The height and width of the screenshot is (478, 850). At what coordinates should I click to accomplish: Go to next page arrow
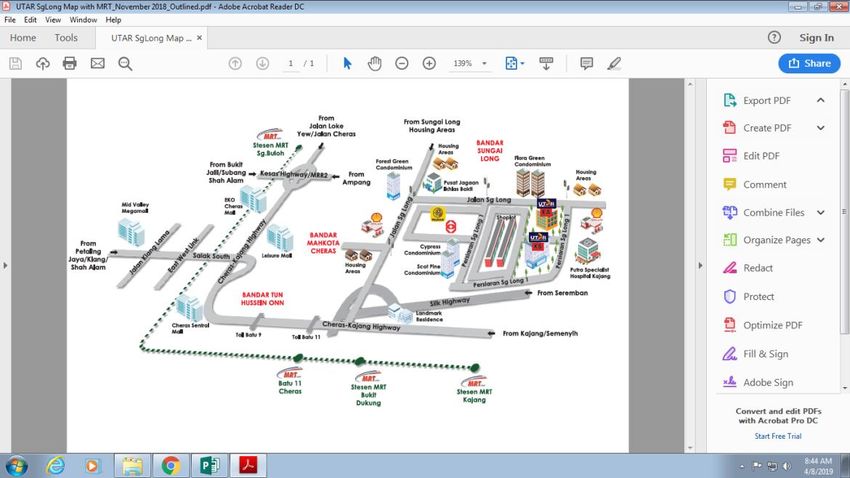262,63
